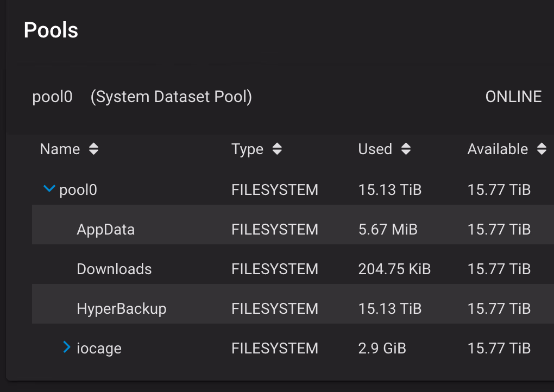Image resolution: width=554 pixels, height=392 pixels.
Task: Click the iocage dataset name
Action: point(99,348)
